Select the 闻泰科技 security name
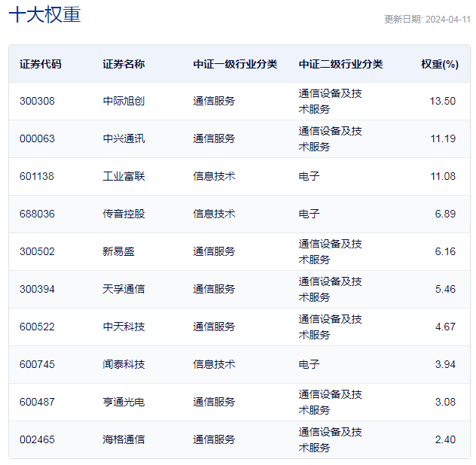476x465 pixels. click(124, 364)
